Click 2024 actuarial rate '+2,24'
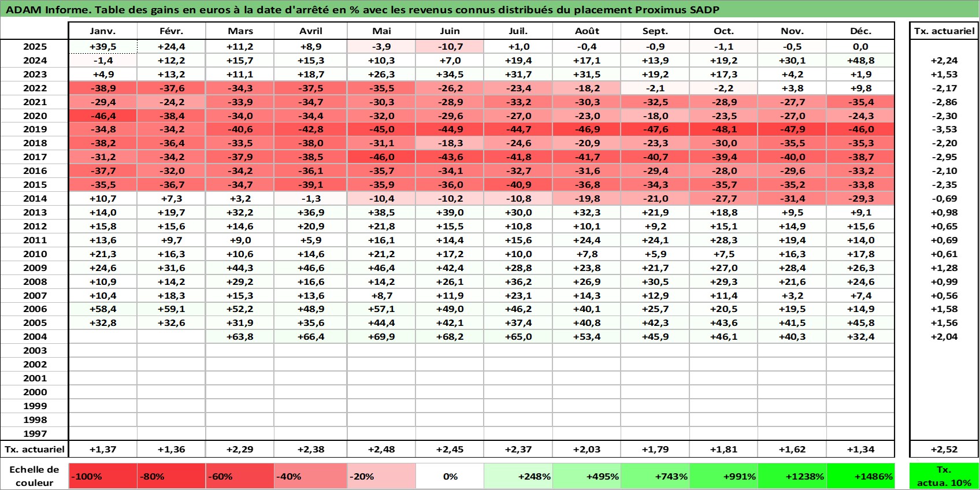Viewport: 980px width, 490px height. [944, 61]
